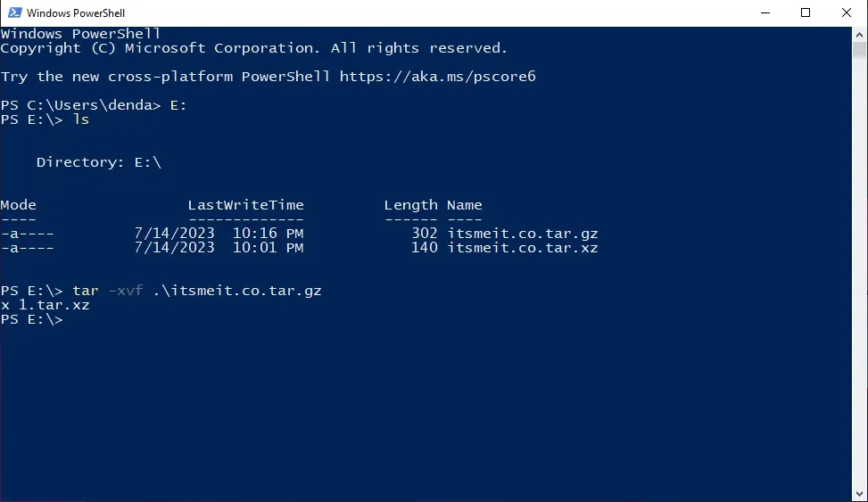The width and height of the screenshot is (868, 502).
Task: Minimize the Windows PowerShell window
Action: [765, 12]
